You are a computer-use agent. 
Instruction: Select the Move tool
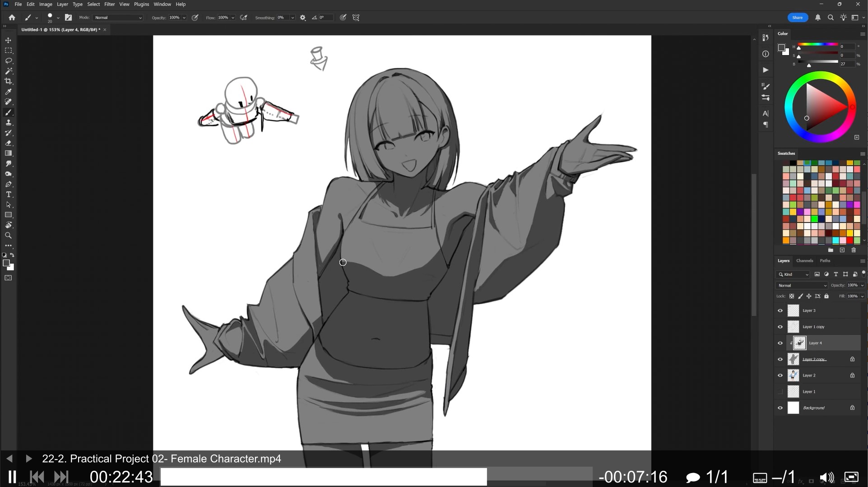[8, 40]
